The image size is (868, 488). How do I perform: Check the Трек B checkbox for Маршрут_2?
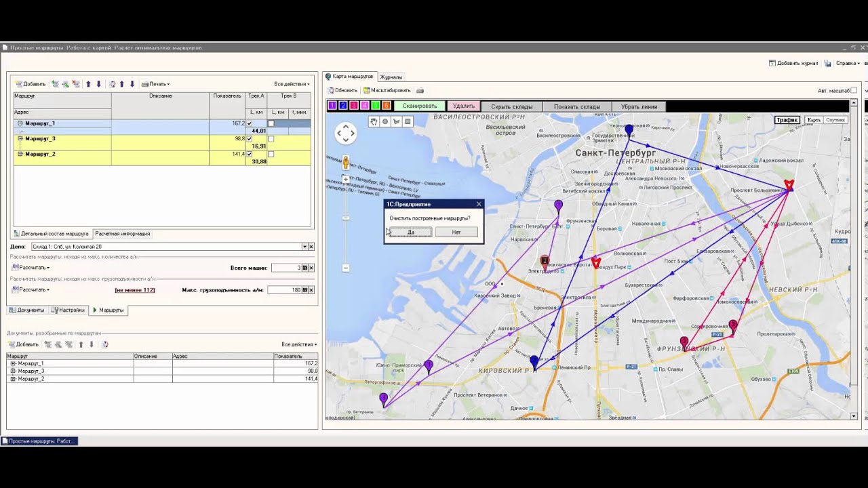(x=271, y=154)
